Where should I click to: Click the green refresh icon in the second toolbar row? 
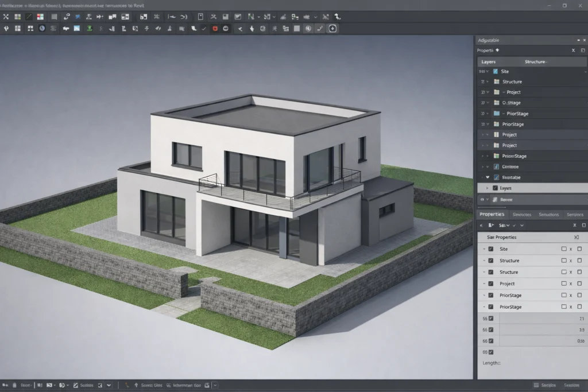pyautogui.click(x=89, y=28)
